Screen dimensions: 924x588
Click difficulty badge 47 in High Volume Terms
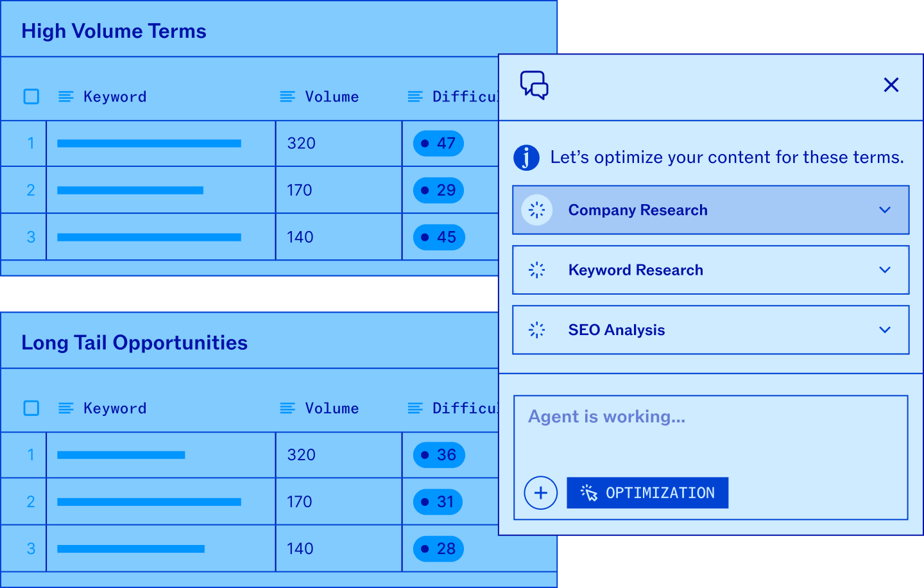coord(438,143)
